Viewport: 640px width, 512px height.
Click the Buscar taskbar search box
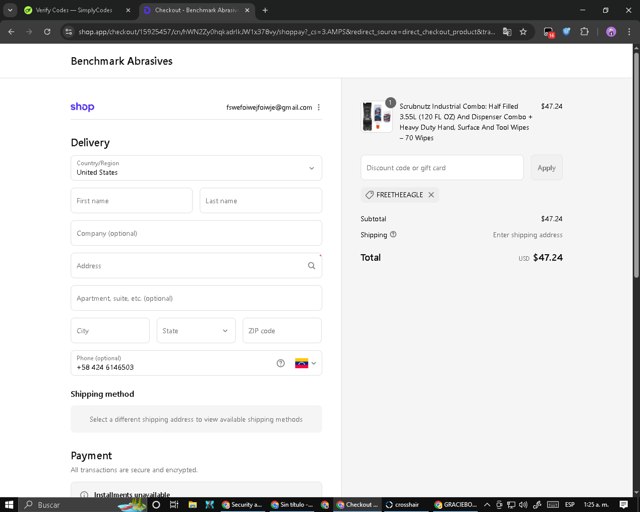(x=84, y=505)
